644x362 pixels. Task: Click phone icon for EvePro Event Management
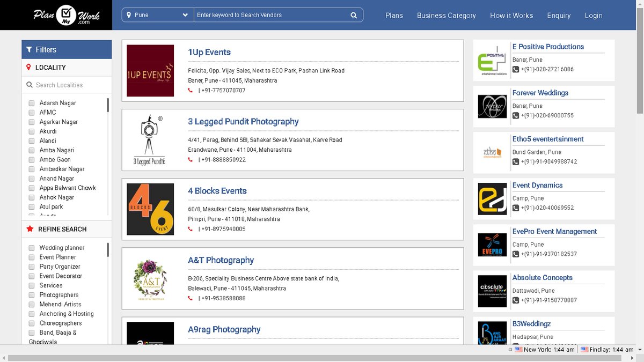[x=516, y=254]
